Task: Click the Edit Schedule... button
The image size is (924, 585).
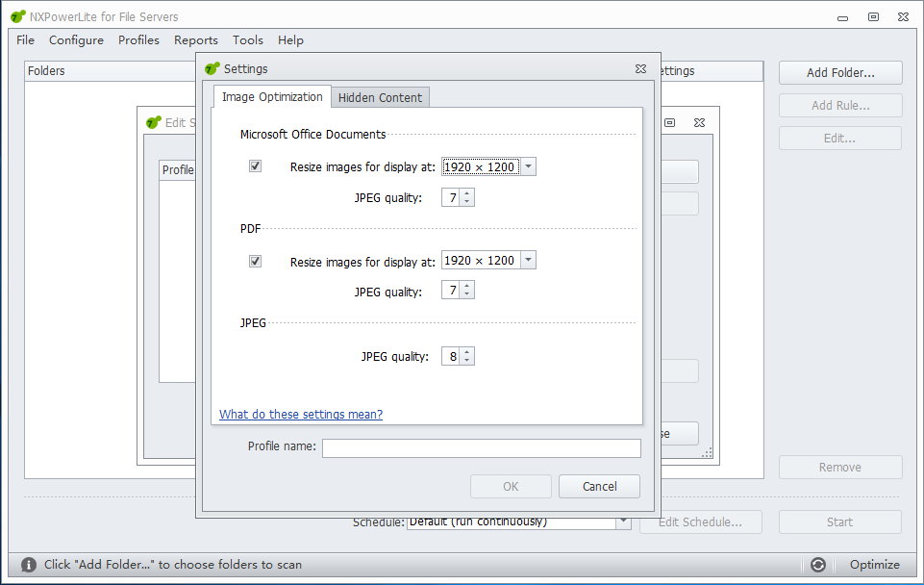Action: pyautogui.click(x=701, y=521)
